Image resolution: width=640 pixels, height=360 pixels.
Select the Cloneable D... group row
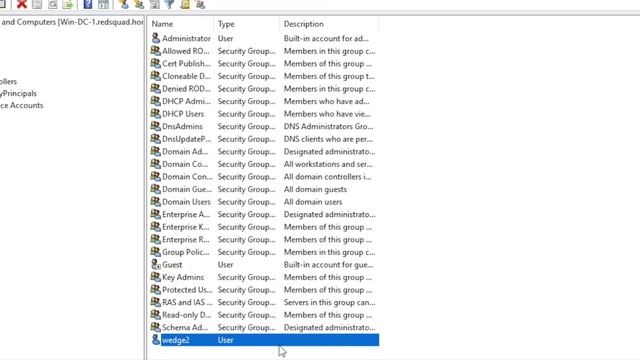(264, 76)
